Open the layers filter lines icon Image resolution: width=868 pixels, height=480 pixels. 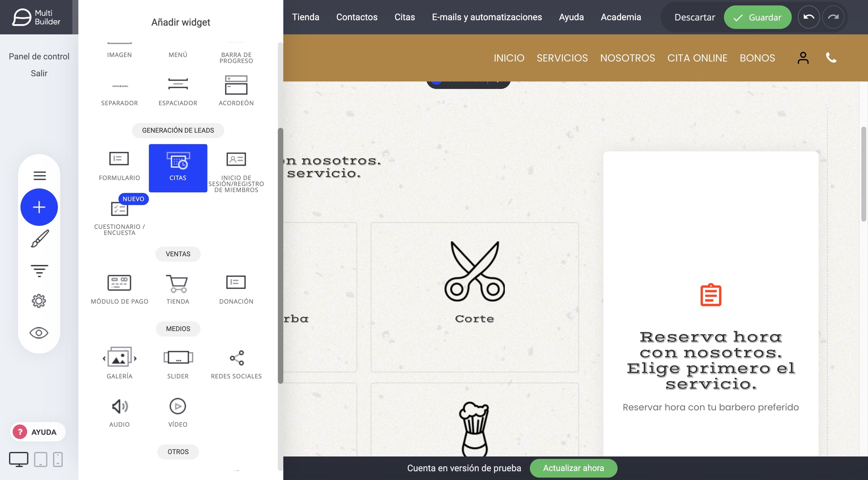click(39, 270)
